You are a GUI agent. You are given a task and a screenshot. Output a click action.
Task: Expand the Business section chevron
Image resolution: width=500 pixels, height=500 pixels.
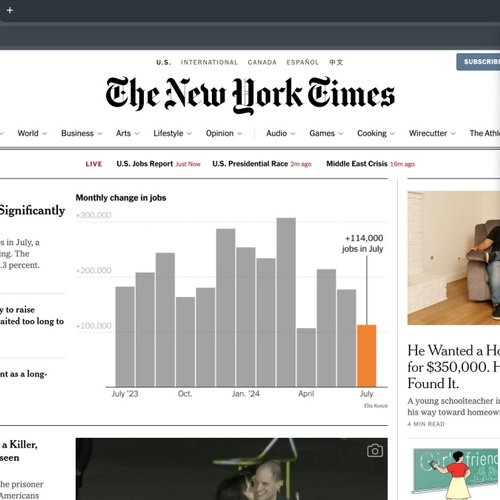99,134
